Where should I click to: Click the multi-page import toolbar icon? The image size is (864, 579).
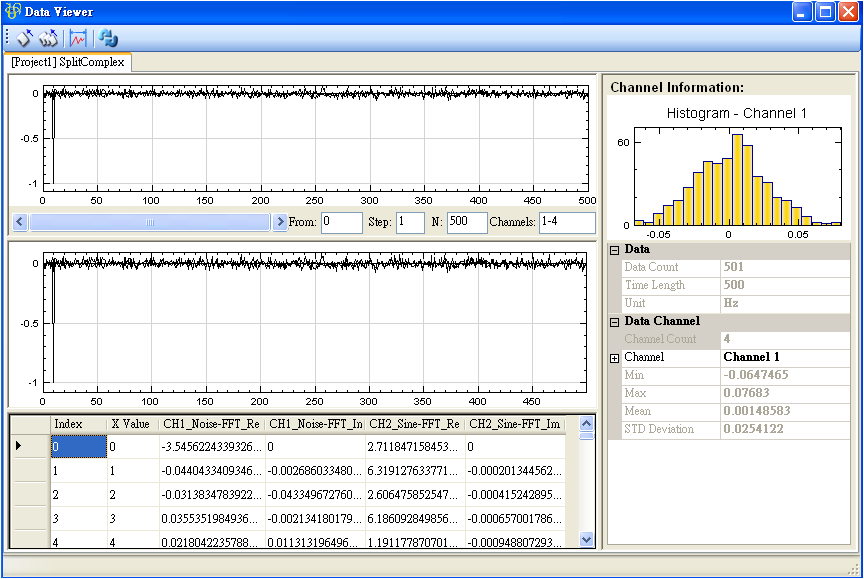tap(48, 38)
